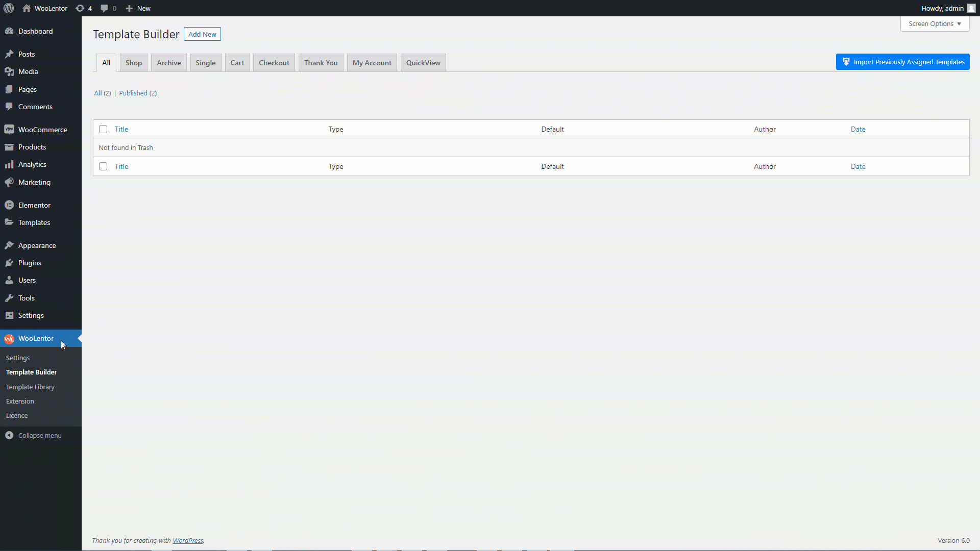The height and width of the screenshot is (551, 980).
Task: Open Template Library submenu item
Action: tap(30, 387)
